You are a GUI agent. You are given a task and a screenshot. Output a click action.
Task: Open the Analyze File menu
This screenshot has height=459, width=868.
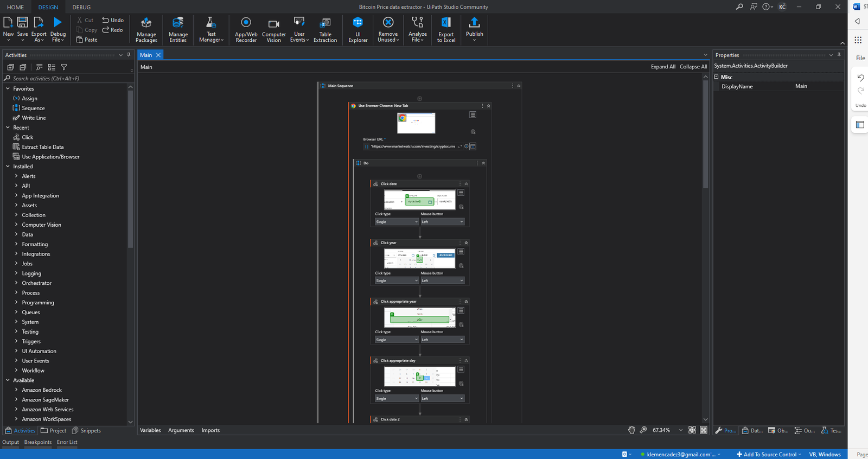tap(417, 30)
